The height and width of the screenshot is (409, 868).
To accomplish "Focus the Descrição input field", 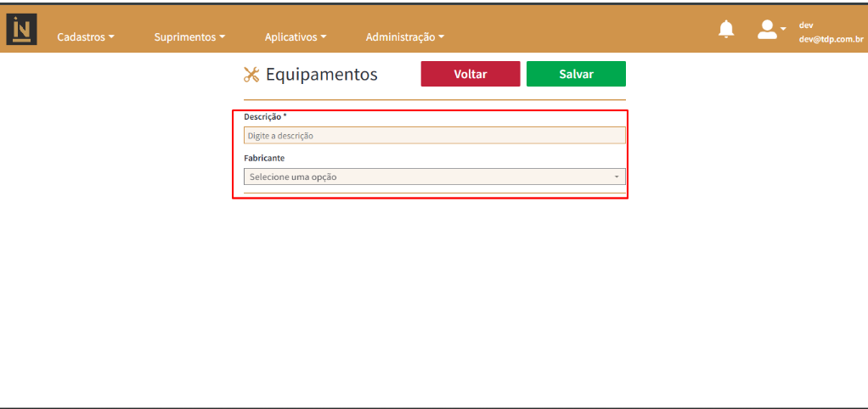I will 435,136.
